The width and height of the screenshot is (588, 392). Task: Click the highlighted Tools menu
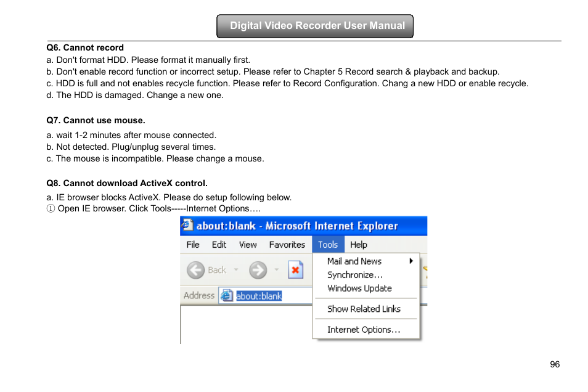coord(328,245)
